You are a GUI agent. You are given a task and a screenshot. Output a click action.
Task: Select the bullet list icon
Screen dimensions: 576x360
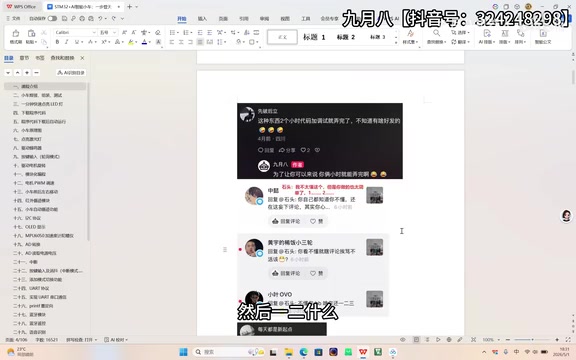[x=172, y=32]
